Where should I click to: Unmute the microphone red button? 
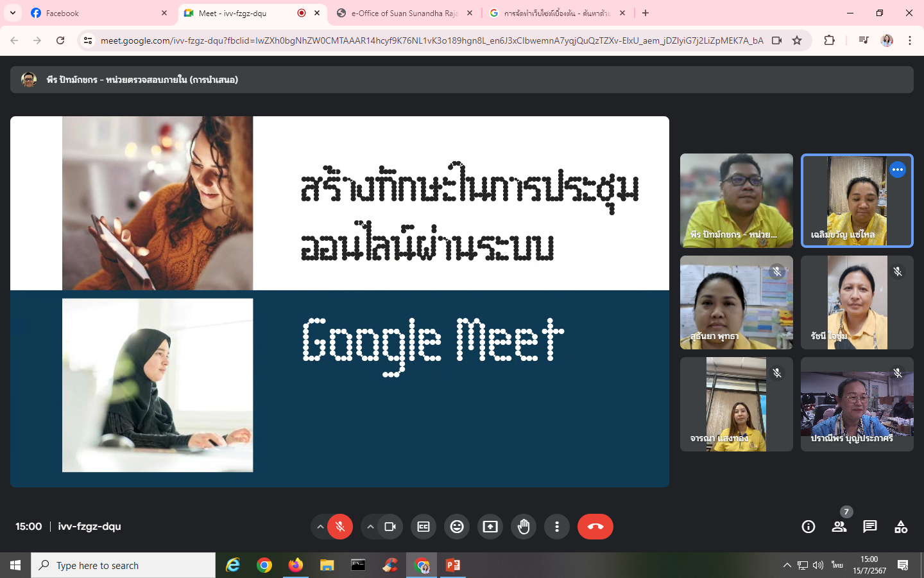click(x=340, y=527)
